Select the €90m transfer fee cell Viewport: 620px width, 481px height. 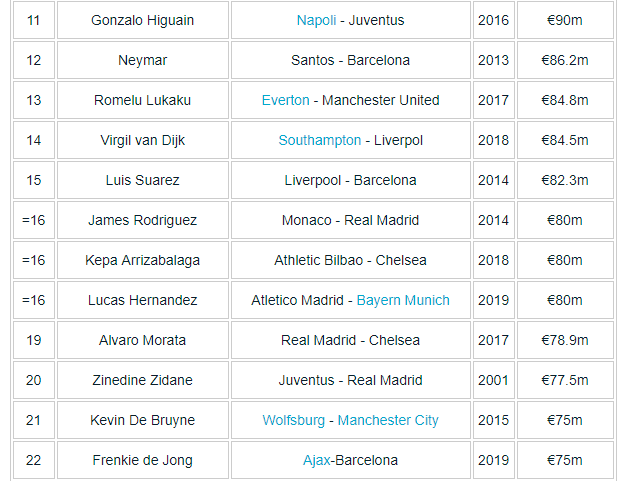pyautogui.click(x=564, y=20)
